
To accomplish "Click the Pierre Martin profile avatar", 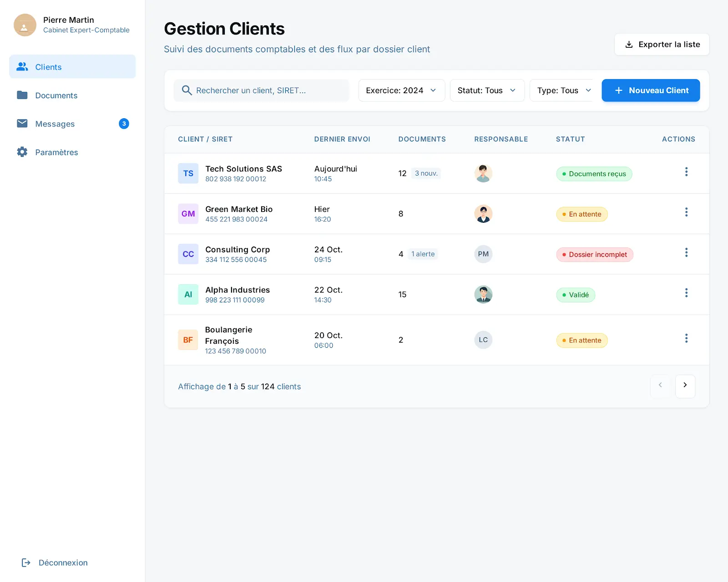I will (25, 25).
